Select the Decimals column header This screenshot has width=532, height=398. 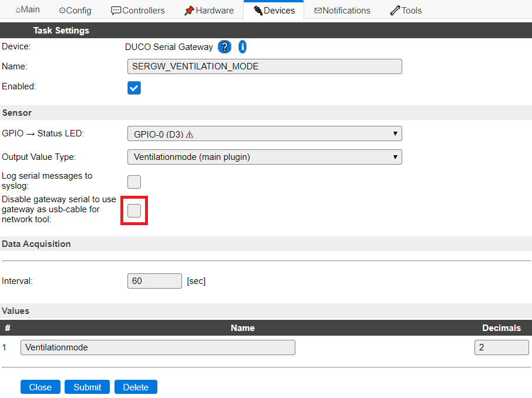pos(501,327)
